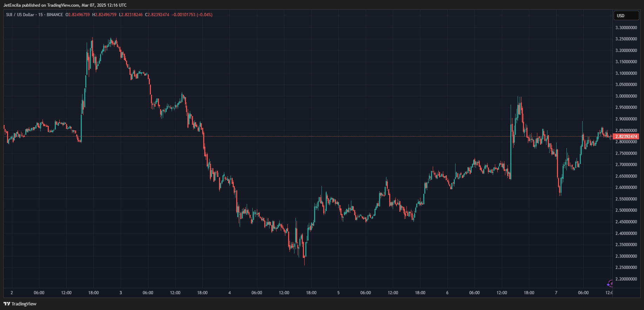Screen dimensions: 644x310
Task: Click the red current price label 2.82392474
Action: [626, 137]
